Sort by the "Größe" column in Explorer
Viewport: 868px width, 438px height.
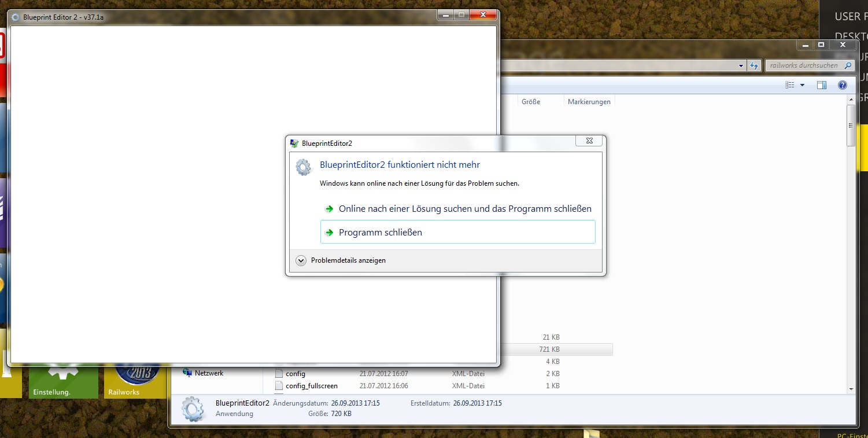click(x=531, y=102)
